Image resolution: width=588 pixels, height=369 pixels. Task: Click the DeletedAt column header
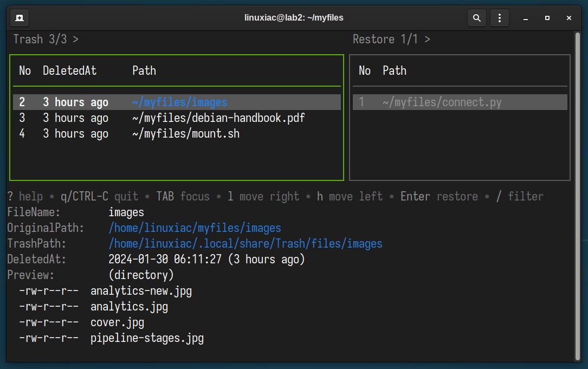coord(69,70)
